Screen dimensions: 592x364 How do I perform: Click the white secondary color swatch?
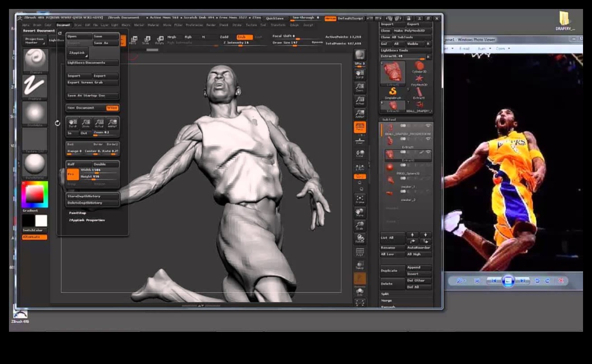[41, 221]
